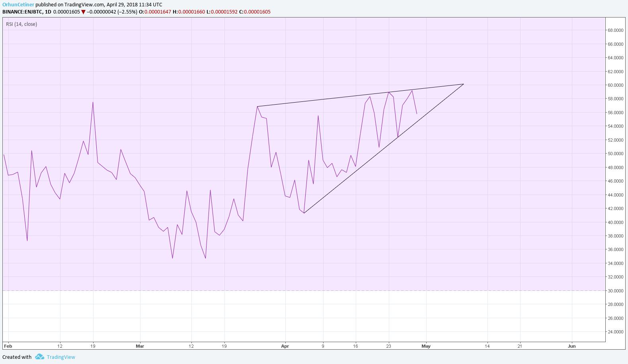Click the 30.0000 RSI level axis label
Image resolution: width=628 pixels, height=364 pixels.
615,291
